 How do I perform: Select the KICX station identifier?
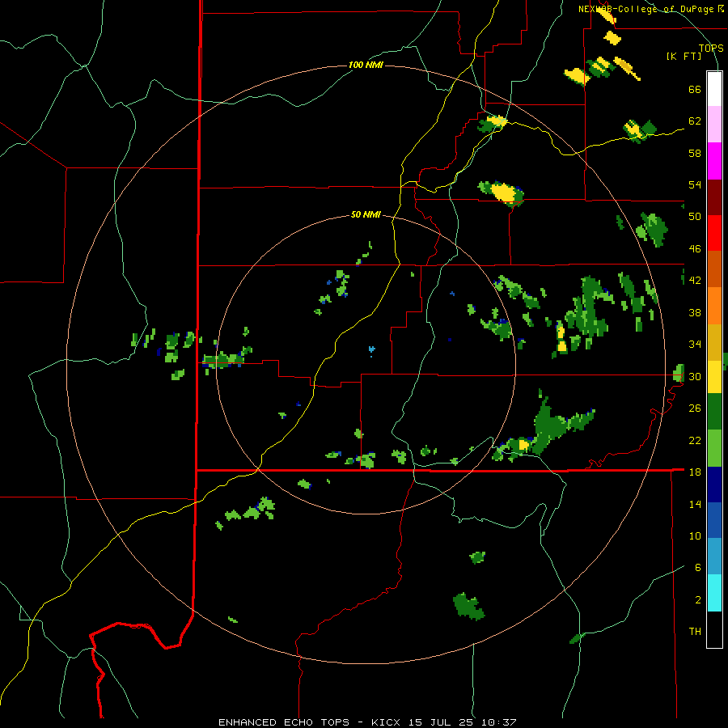click(x=387, y=722)
